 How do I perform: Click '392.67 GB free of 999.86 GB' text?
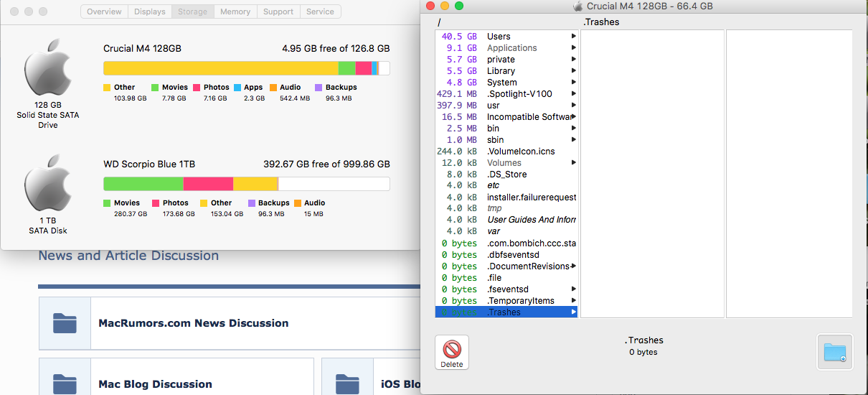coord(326,164)
